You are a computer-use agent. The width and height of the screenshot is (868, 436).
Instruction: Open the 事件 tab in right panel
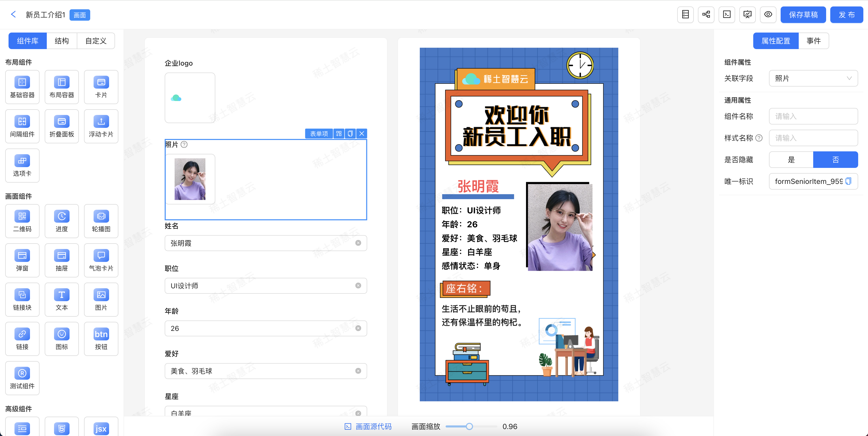pyautogui.click(x=813, y=41)
